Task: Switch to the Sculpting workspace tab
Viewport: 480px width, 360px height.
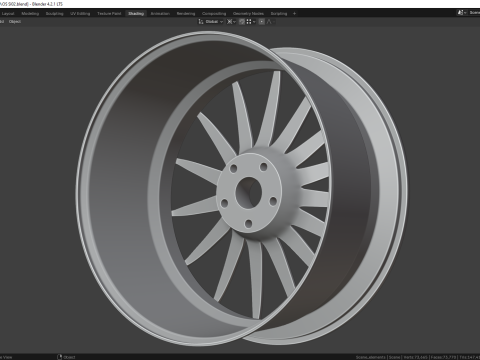Action: (54, 14)
